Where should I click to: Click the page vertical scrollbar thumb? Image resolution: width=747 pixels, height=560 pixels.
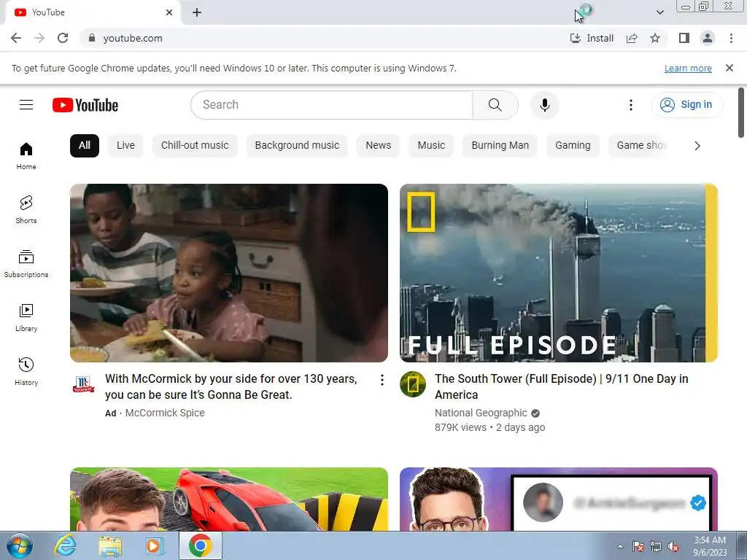coord(741,112)
